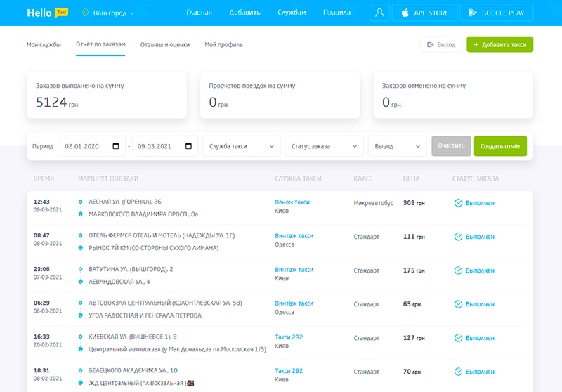Open the Статус заказа dropdown
This screenshot has height=392, width=562.
click(324, 146)
